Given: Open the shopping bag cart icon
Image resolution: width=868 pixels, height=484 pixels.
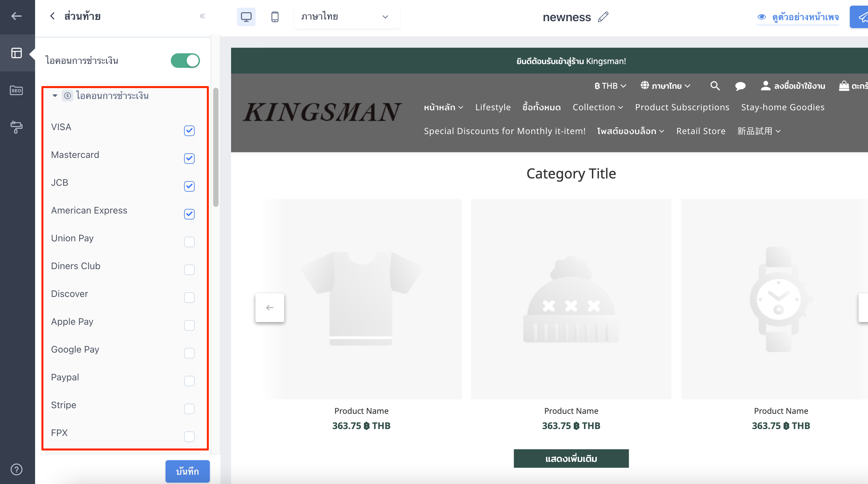Looking at the screenshot, I should [x=844, y=86].
